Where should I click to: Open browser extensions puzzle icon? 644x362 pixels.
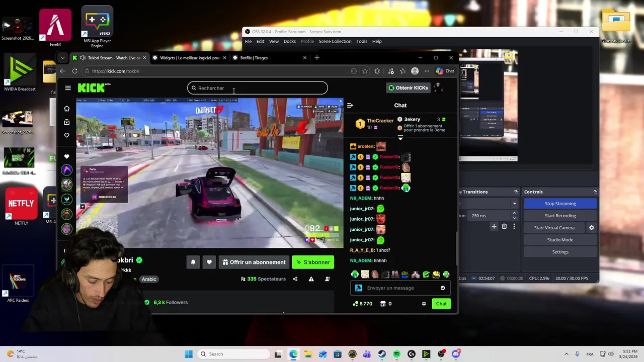coord(377,71)
